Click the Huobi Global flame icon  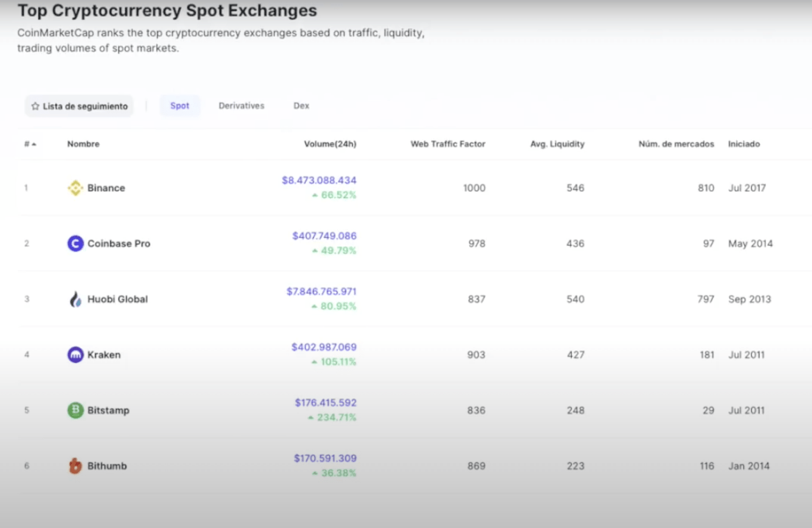tap(75, 299)
